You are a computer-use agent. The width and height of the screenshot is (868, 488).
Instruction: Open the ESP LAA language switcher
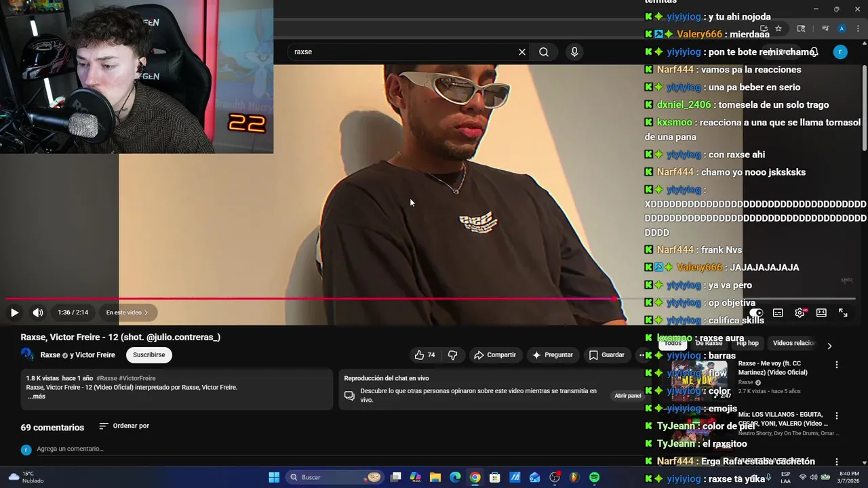point(785,477)
